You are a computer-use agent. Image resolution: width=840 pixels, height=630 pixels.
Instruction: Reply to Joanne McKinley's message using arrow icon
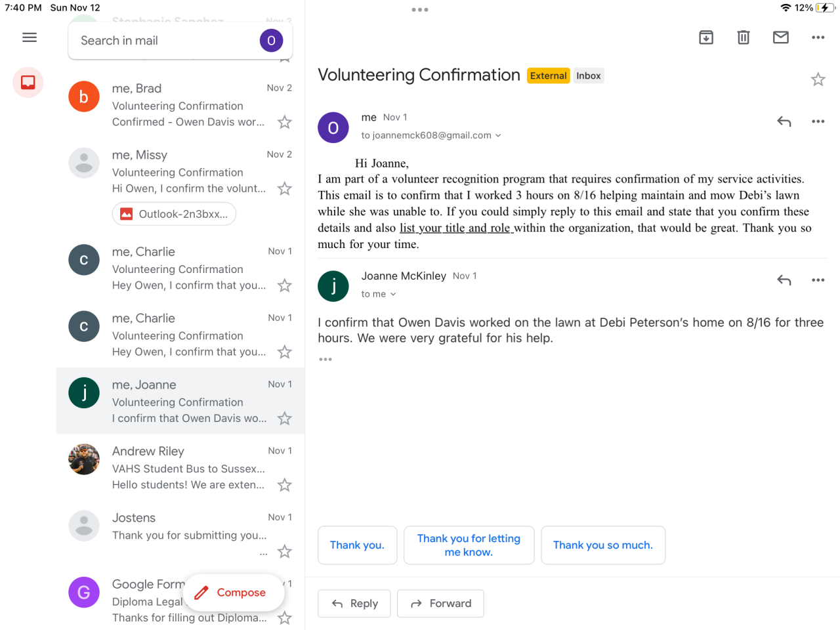point(784,280)
